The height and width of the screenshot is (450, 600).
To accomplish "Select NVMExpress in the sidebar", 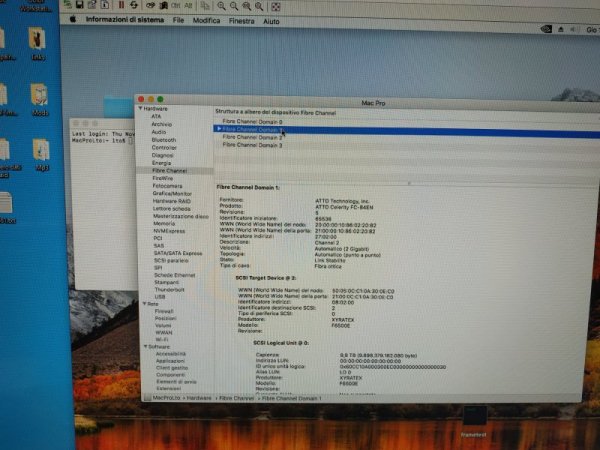I will click(169, 231).
